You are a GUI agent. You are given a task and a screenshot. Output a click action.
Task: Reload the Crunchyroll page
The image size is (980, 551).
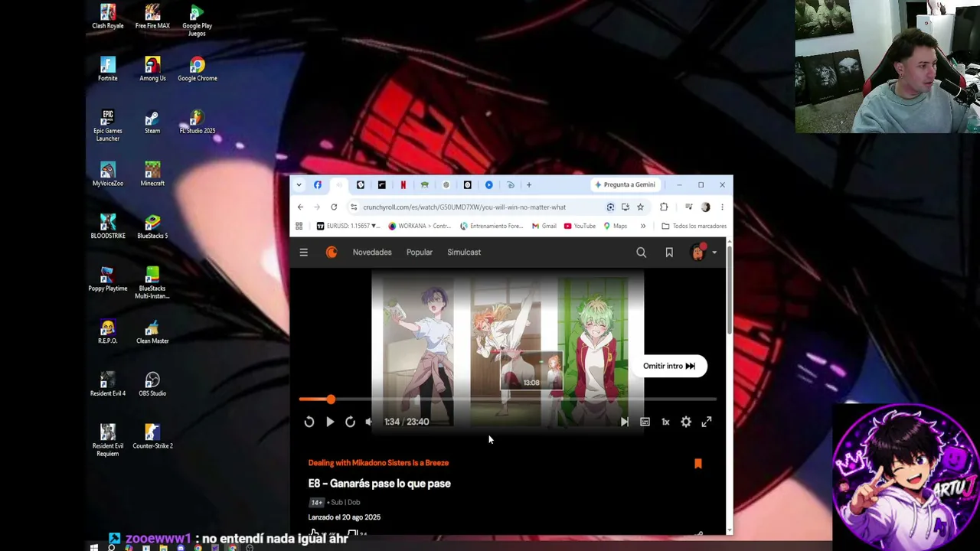coord(334,207)
